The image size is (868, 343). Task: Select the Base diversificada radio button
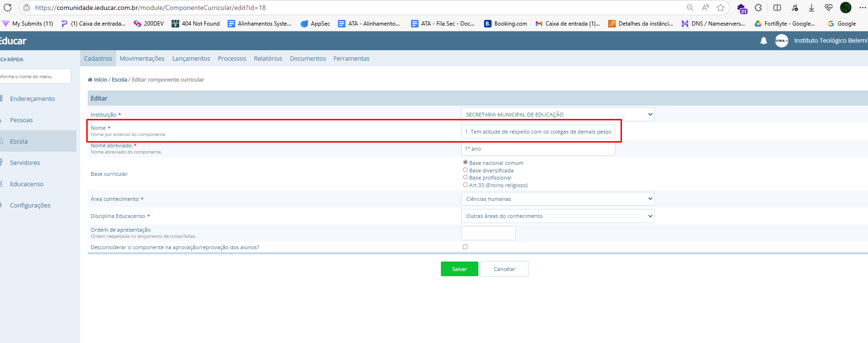[465, 170]
